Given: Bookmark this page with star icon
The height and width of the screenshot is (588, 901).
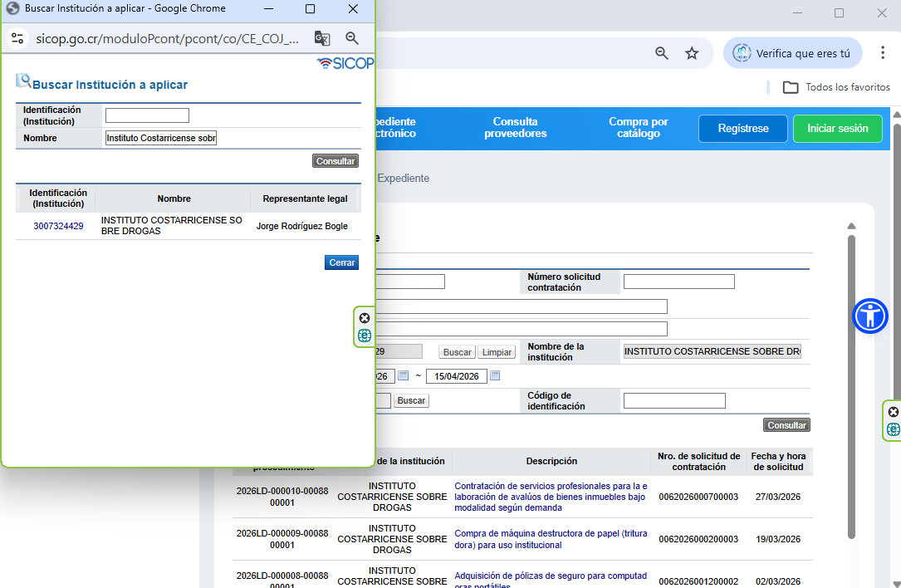Looking at the screenshot, I should click(x=692, y=53).
